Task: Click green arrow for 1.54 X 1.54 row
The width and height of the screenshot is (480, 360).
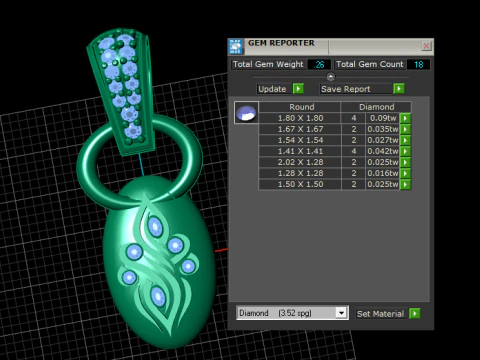Action: click(405, 140)
